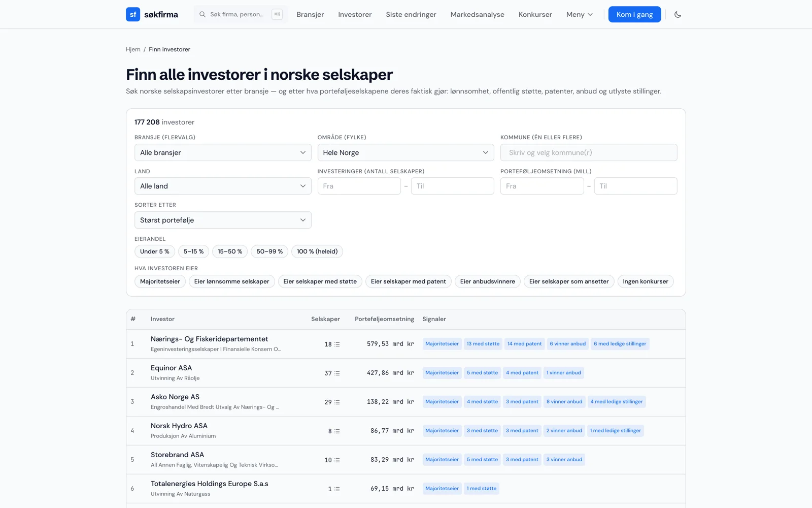
Task: Click '579,53 mrd kr' portfolio value
Action: (390, 344)
